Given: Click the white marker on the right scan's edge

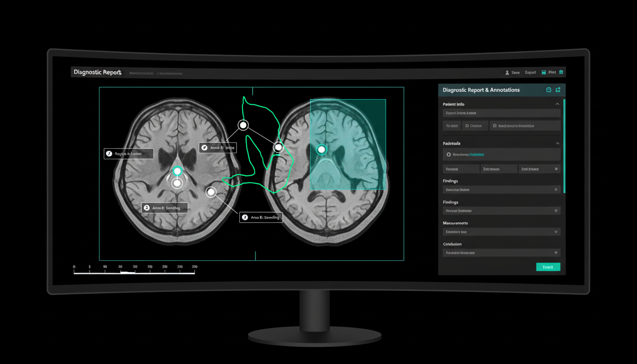Looking at the screenshot, I should click(278, 147).
